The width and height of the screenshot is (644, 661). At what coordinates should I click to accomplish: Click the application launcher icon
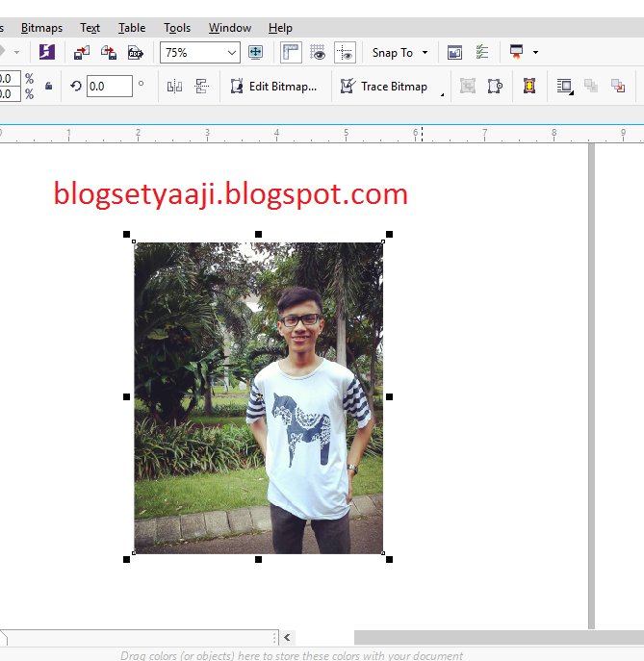(x=516, y=51)
